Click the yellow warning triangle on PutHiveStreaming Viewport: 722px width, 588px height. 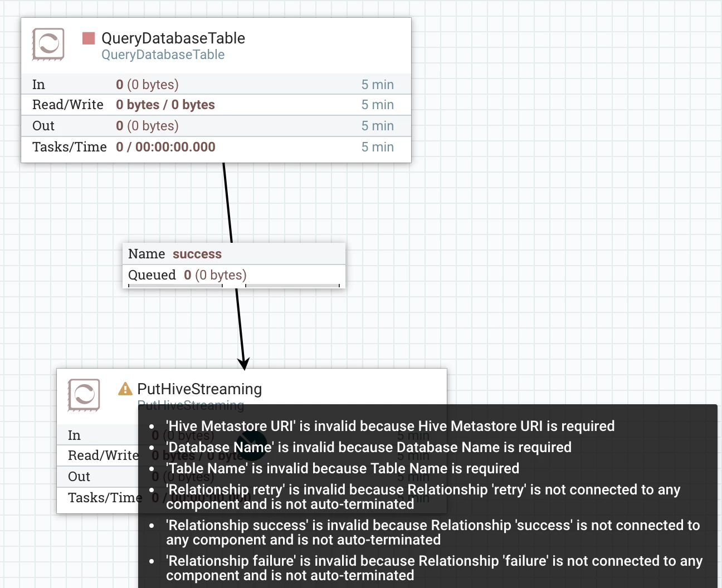point(125,389)
